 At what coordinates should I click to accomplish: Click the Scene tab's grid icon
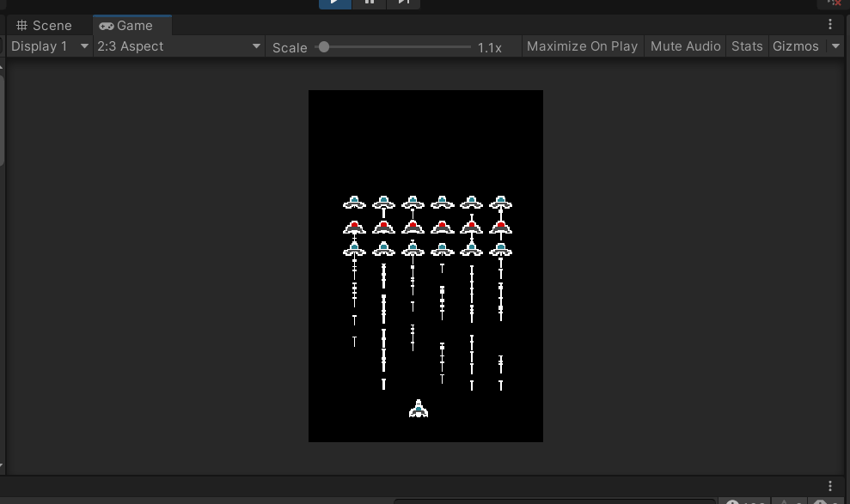[21, 26]
